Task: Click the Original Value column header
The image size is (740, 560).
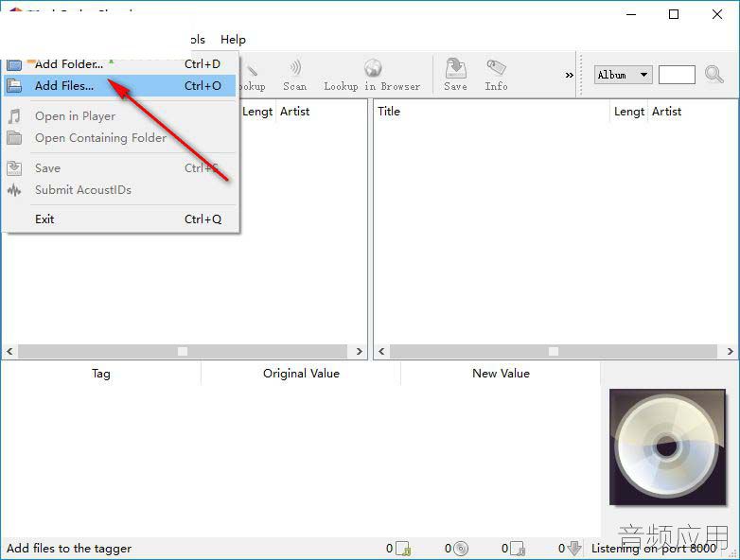Action: coord(301,374)
